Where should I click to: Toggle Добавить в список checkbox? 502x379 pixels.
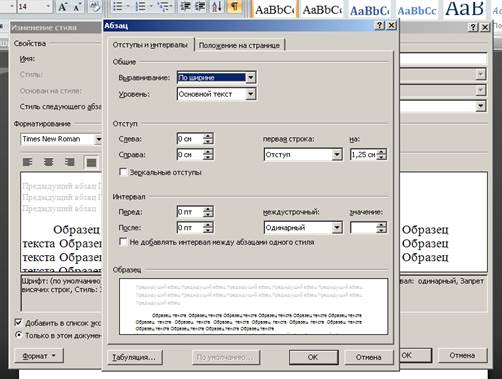coord(19,322)
